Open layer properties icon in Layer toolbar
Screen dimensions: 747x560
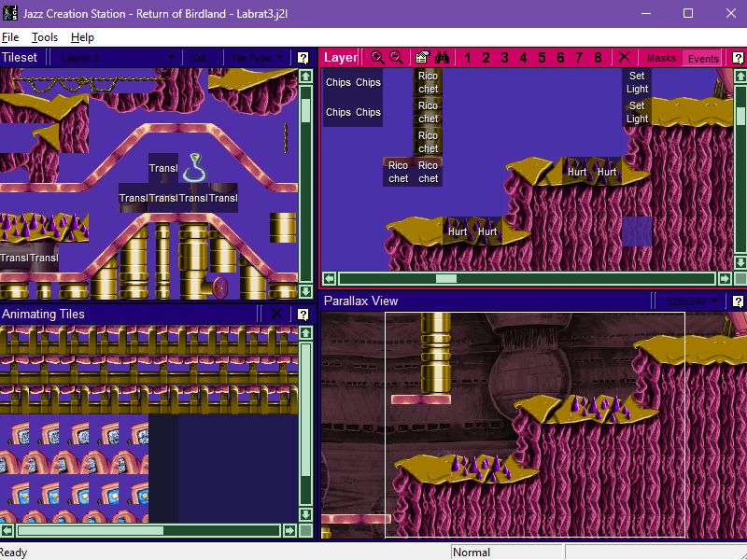coord(422,58)
